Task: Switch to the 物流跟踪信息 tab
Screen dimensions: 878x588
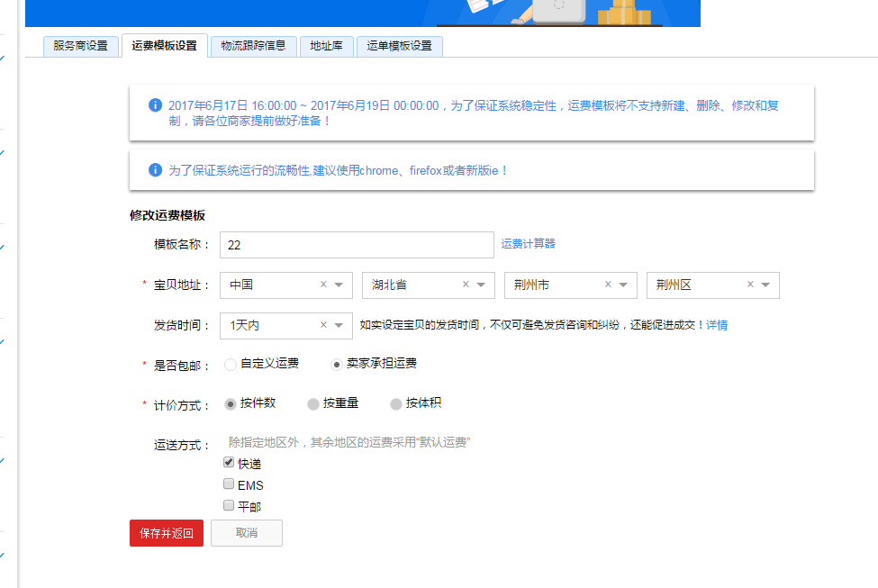Action: point(253,46)
